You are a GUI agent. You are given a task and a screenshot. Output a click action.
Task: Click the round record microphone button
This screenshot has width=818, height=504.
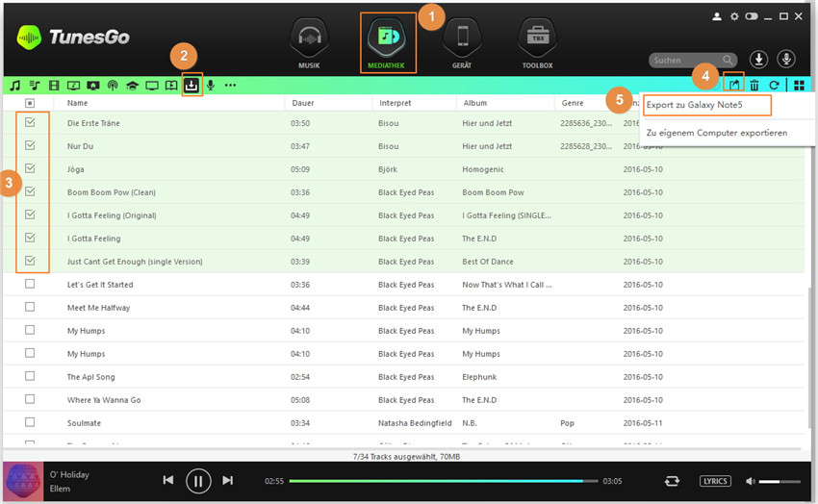pyautogui.click(x=786, y=60)
